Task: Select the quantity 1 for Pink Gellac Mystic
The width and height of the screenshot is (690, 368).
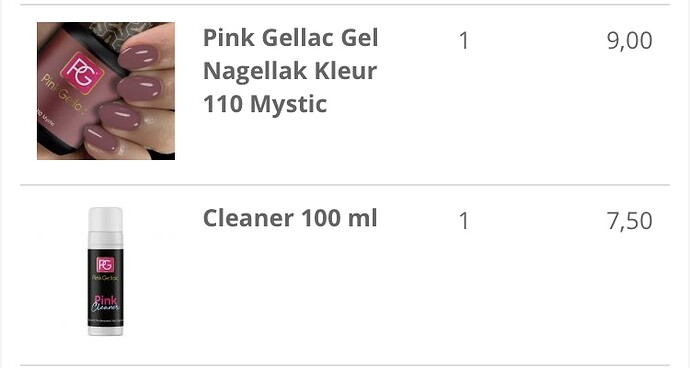Action: coord(464,41)
